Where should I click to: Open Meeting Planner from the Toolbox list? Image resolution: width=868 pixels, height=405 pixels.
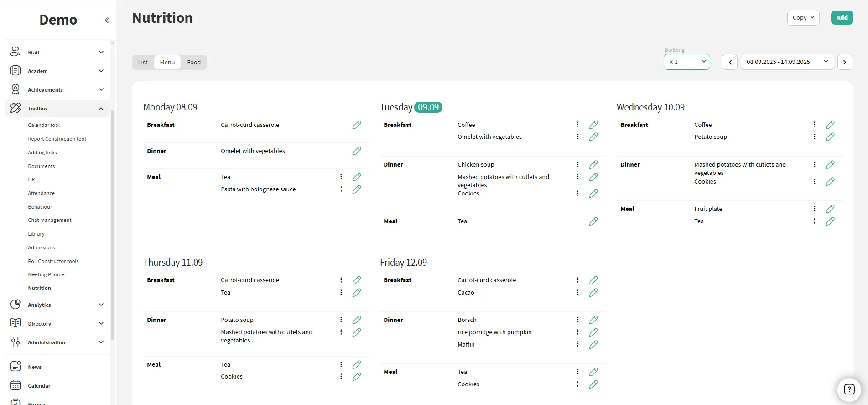[47, 274]
